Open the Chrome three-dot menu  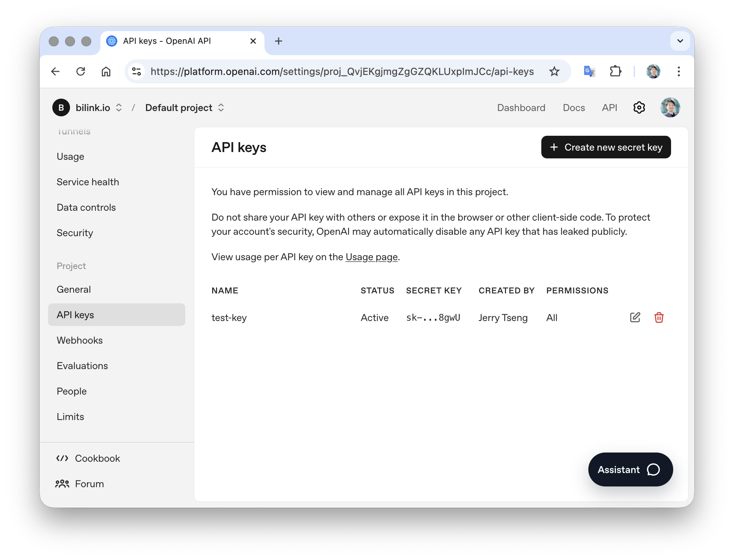click(678, 71)
